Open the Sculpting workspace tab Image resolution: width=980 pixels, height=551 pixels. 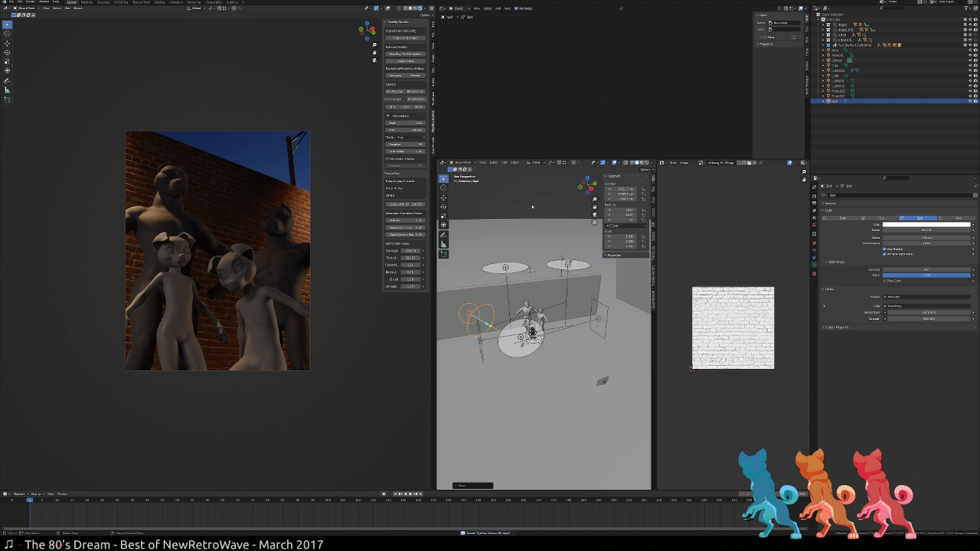[103, 2]
